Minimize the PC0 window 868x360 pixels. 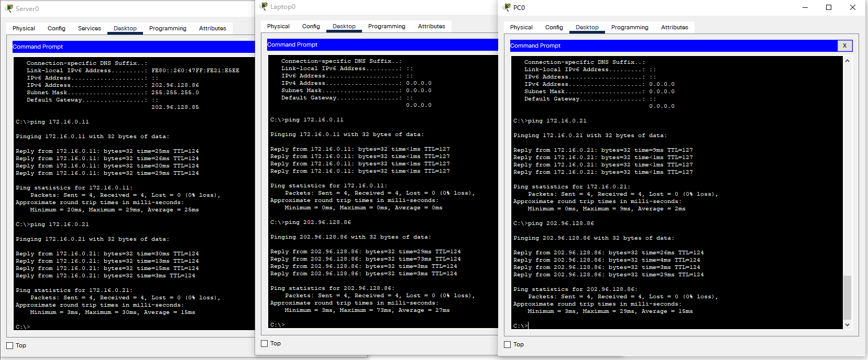(805, 7)
